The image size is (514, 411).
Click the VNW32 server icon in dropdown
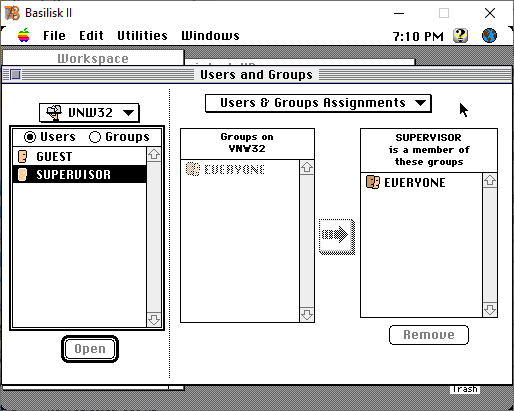coord(54,113)
